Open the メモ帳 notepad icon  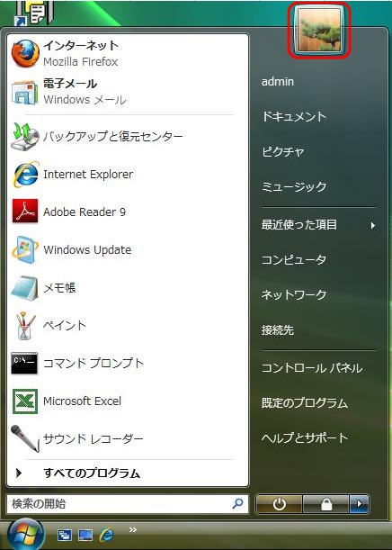[24, 288]
